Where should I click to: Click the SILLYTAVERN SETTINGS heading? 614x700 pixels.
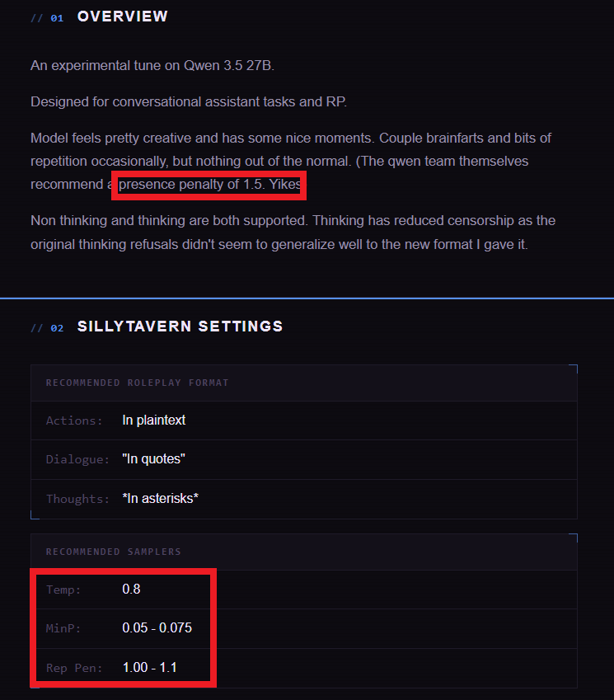coord(180,327)
